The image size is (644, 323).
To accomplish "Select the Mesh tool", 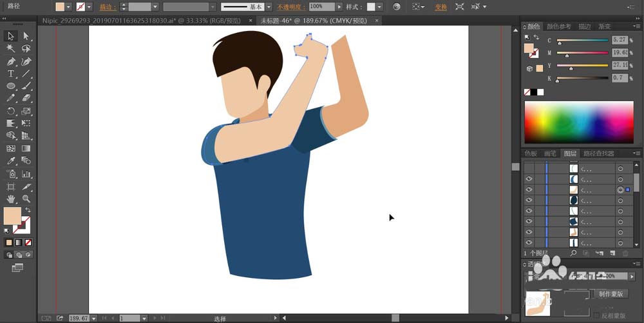I will click(x=11, y=148).
